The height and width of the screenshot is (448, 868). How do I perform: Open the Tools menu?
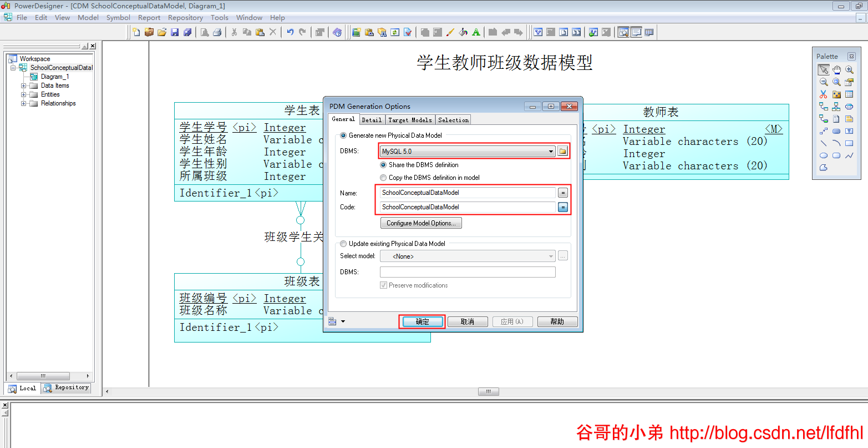click(219, 18)
